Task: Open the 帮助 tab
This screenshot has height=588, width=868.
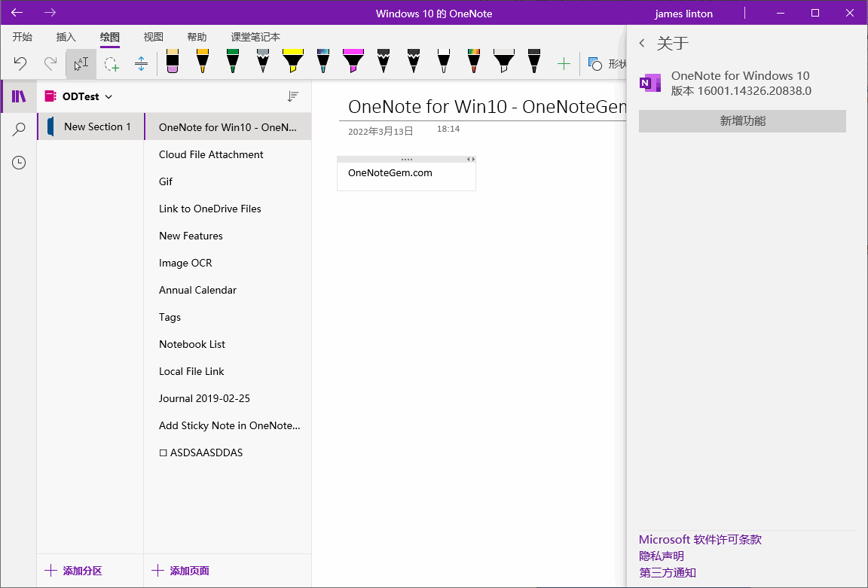Action: [x=197, y=37]
